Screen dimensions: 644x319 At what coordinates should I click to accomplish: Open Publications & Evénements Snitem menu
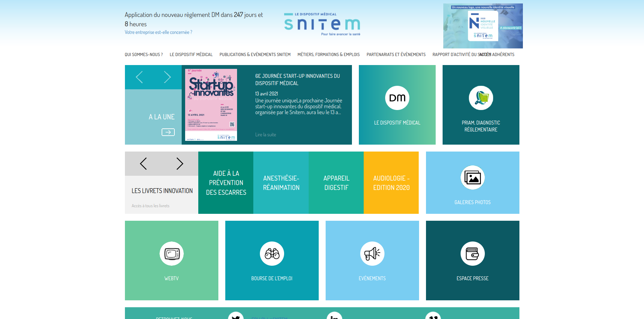[255, 55]
